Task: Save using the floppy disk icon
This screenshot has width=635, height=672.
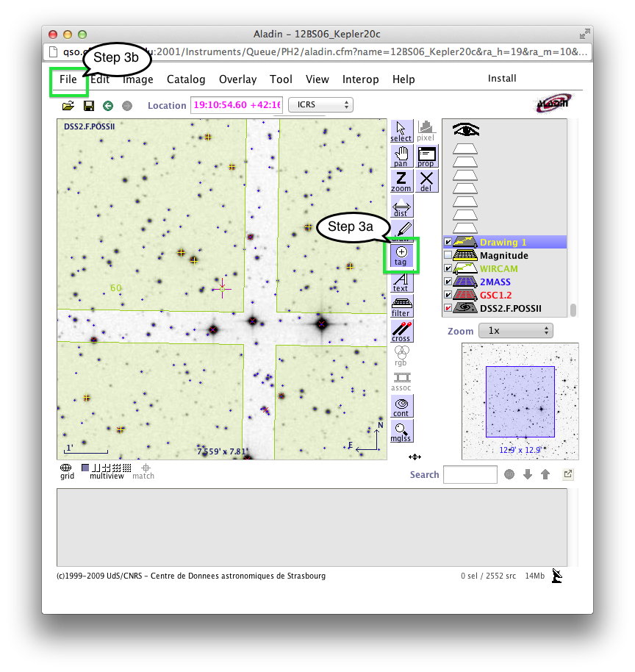Action: coord(89,106)
